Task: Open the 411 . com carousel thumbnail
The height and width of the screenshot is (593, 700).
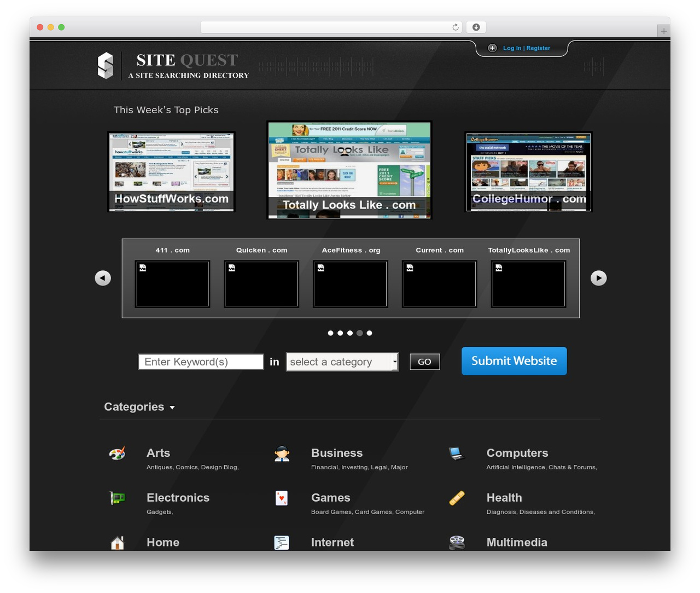Action: coord(172,284)
